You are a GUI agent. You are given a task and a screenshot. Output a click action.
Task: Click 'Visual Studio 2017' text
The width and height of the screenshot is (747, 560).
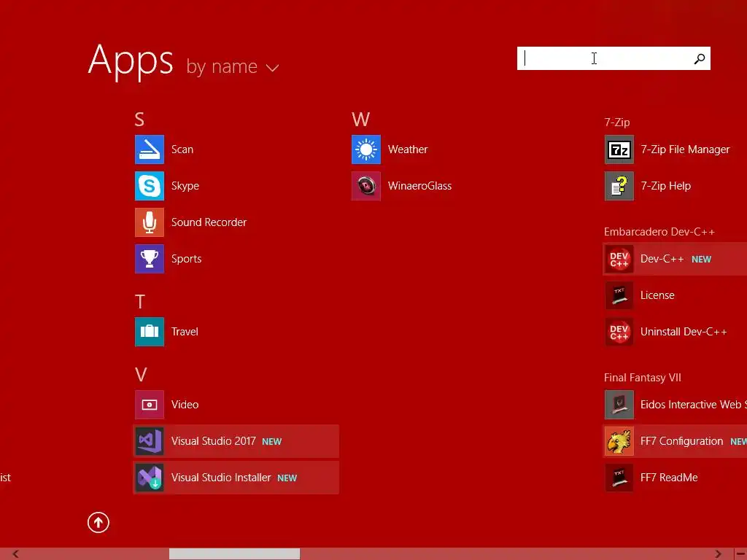(214, 441)
